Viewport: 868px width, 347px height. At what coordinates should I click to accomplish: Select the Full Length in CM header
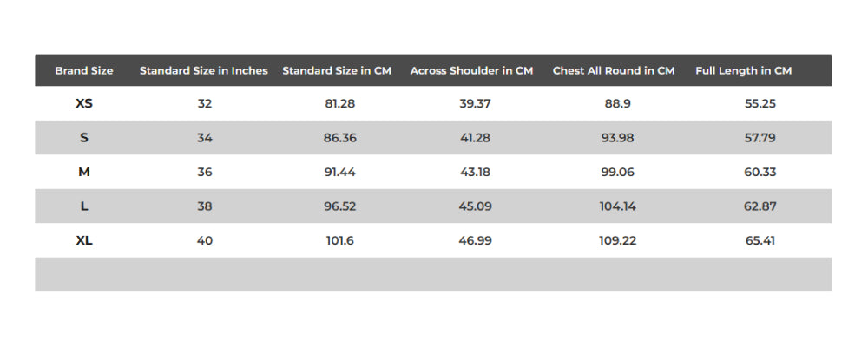744,70
